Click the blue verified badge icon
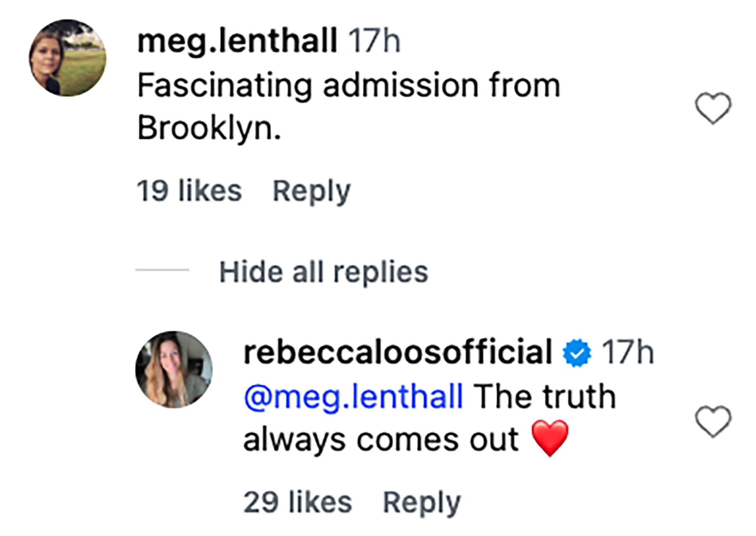Image resolution: width=756 pixels, height=536 pixels. click(x=577, y=353)
